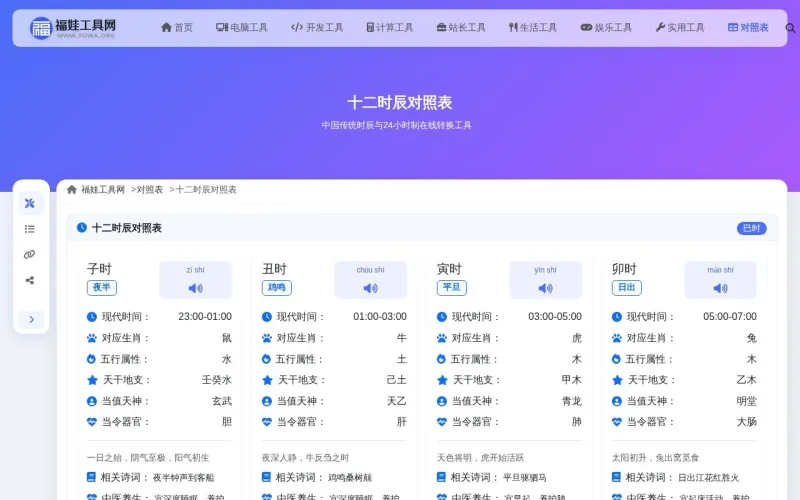The height and width of the screenshot is (500, 800).
Task: Play the 卯时 mǎo shí pronunciation audio
Action: click(x=720, y=288)
